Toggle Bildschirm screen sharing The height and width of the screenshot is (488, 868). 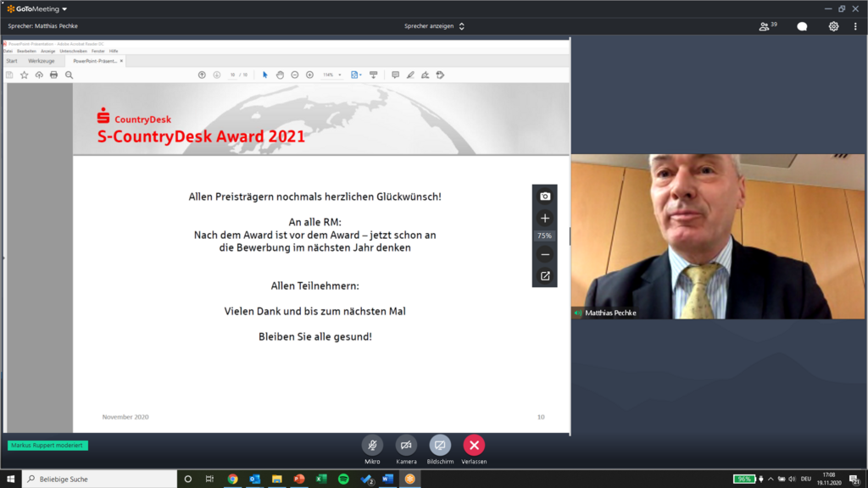440,446
